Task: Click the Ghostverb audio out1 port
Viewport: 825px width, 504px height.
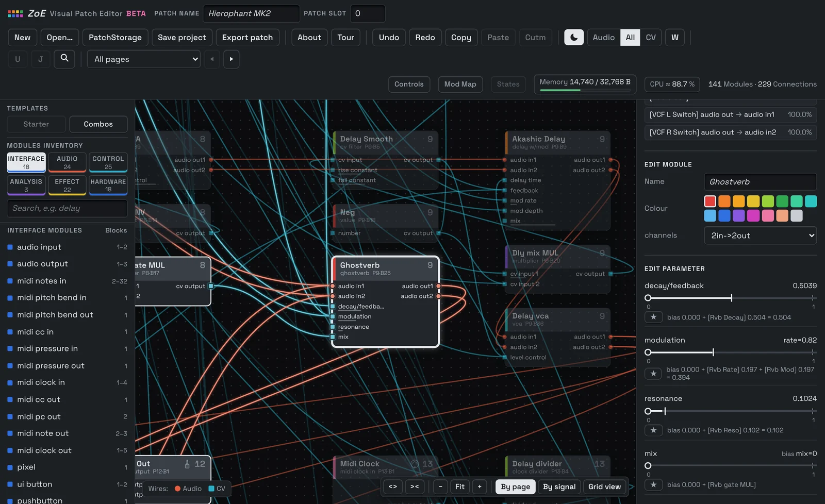Action: point(438,286)
